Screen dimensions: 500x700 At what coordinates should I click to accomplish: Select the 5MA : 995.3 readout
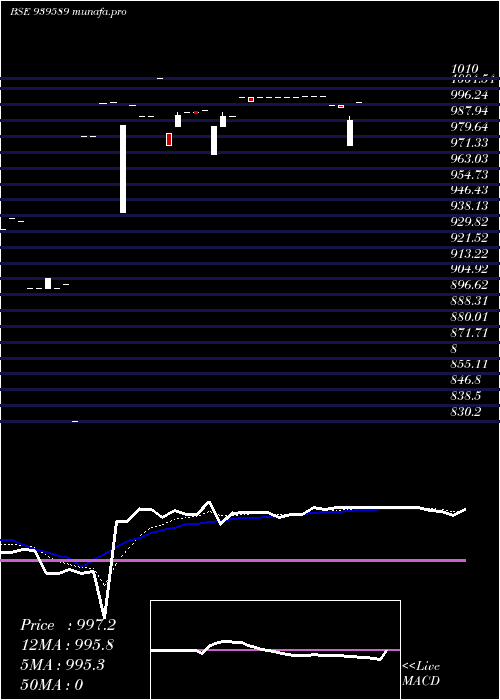tap(62, 665)
